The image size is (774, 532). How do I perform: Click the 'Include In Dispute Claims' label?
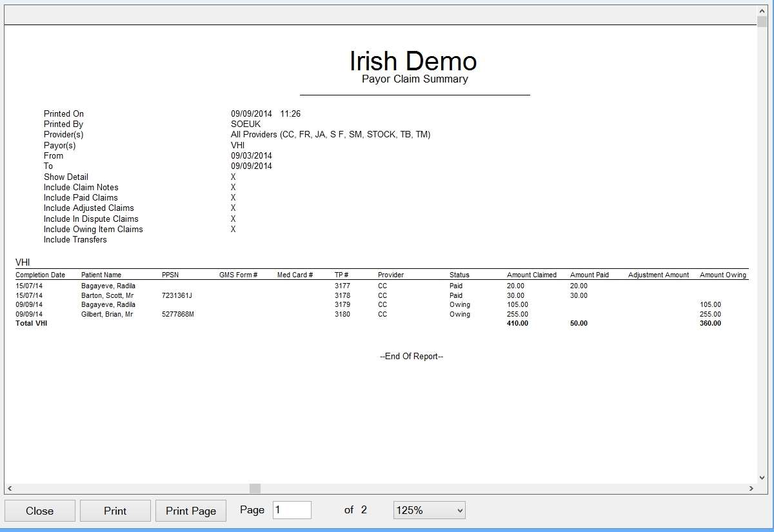pyautogui.click(x=91, y=219)
